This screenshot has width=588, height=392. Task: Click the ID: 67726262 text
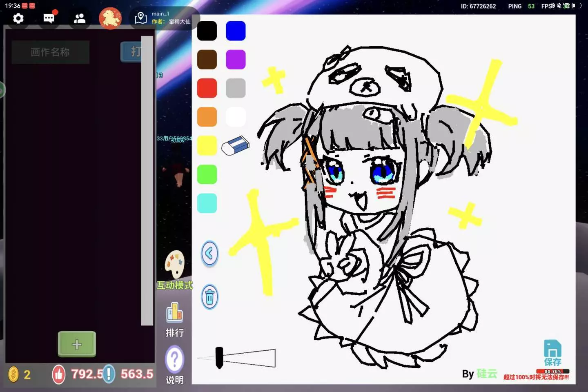click(x=478, y=6)
